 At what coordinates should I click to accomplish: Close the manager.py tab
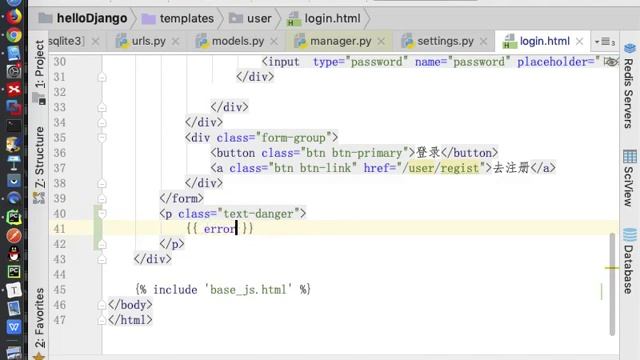coord(381,42)
